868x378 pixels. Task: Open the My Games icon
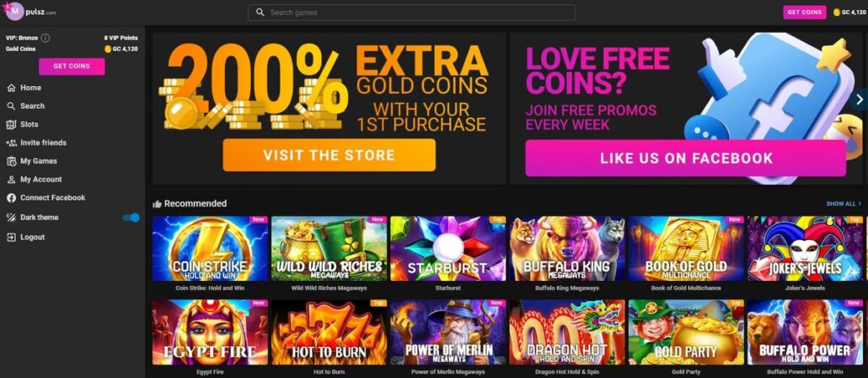click(x=11, y=160)
